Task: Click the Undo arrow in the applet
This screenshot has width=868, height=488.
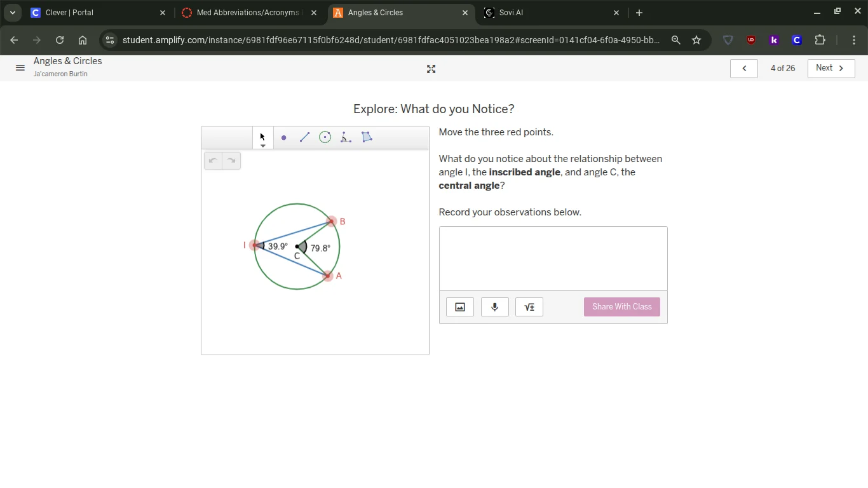Action: 213,160
